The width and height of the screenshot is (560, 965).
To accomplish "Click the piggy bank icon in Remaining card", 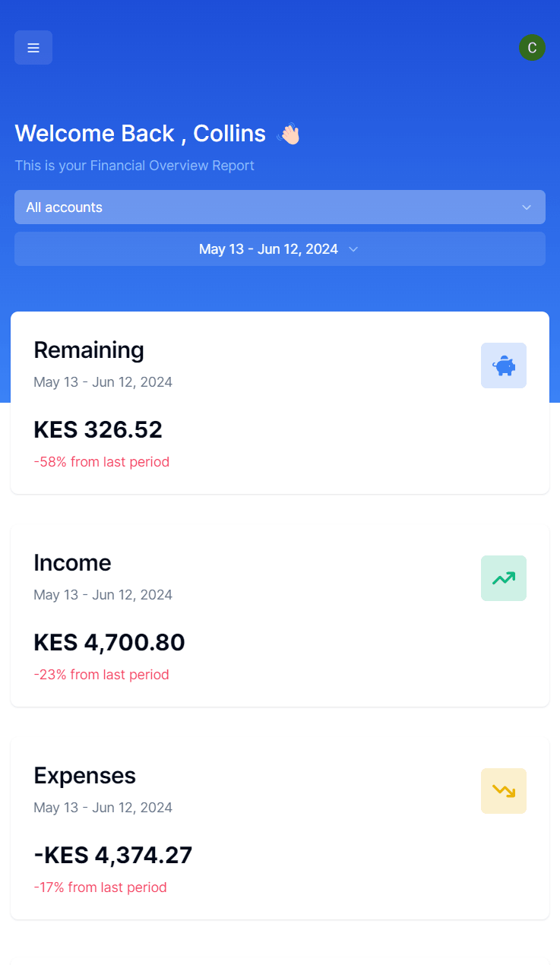I will tap(504, 365).
